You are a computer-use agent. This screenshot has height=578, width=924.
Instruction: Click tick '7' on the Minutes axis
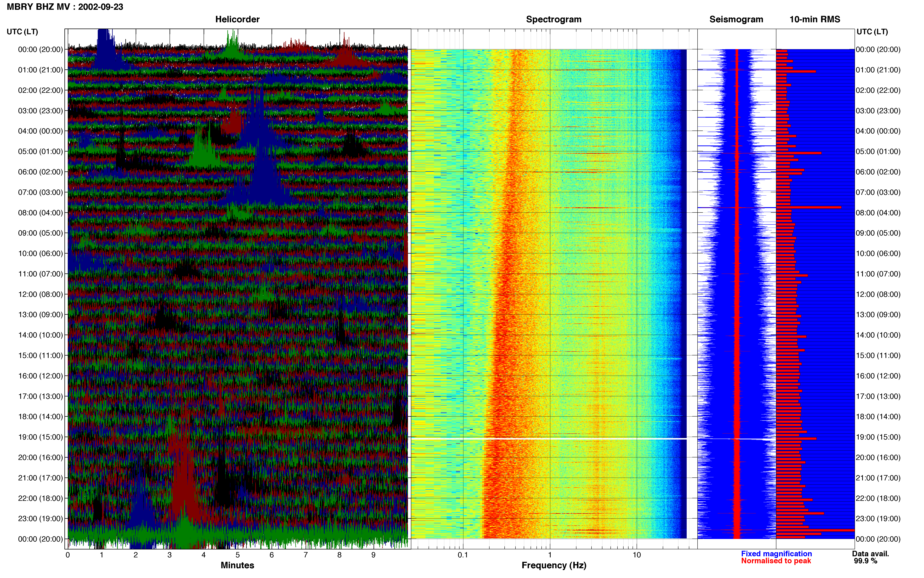(306, 555)
